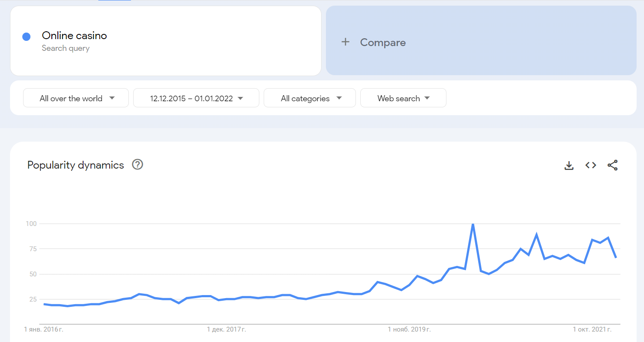
Task: Add a comparison term via Compare
Action: (481, 40)
